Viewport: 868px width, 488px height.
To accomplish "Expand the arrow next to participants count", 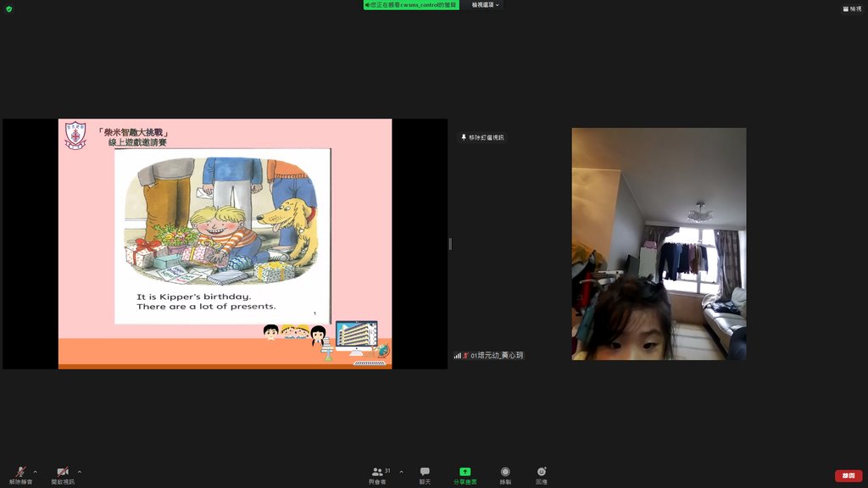I will point(401,472).
